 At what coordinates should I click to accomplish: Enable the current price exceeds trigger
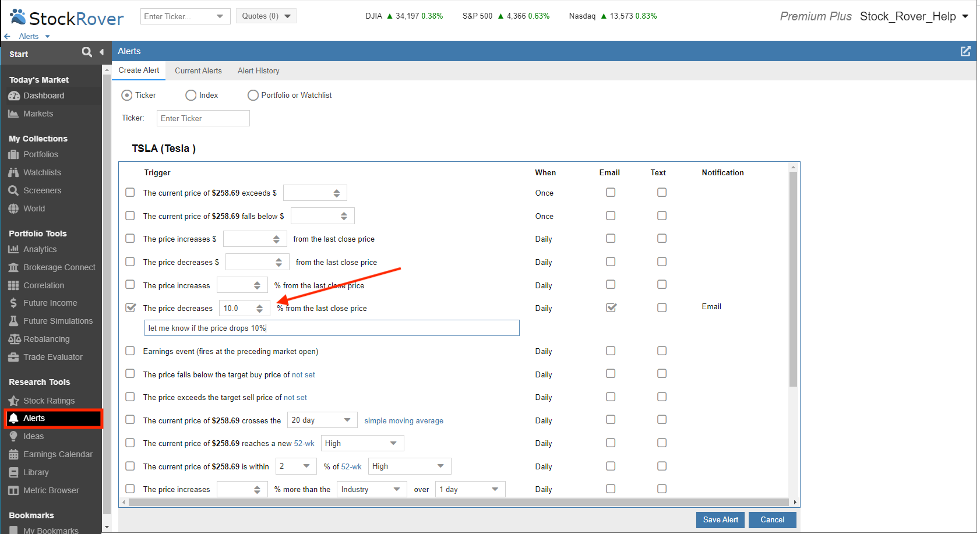tap(130, 192)
